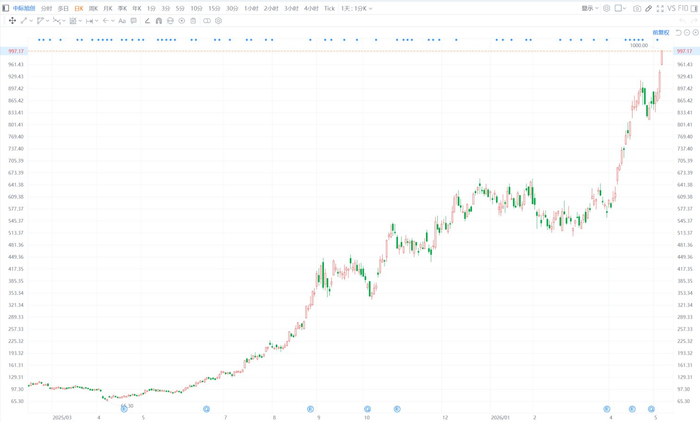Toggle the left sidebar panel icon
This screenshot has height=422, width=700.
5,8
